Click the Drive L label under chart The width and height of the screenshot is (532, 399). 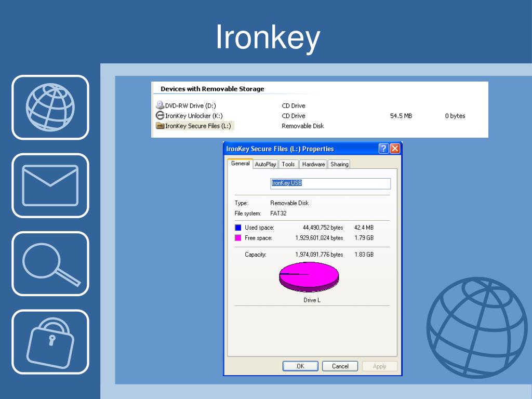[312, 300]
